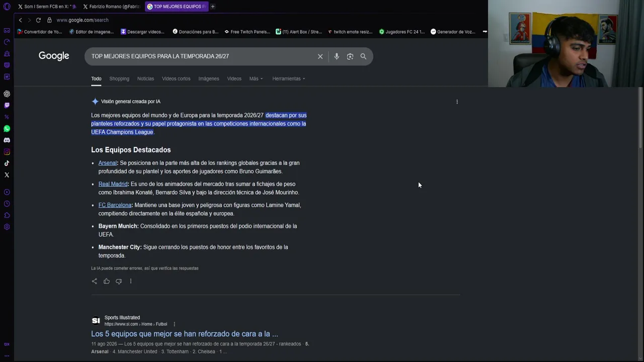This screenshot has height=362, width=644.
Task: Select the Noticias results tab
Action: (145, 78)
